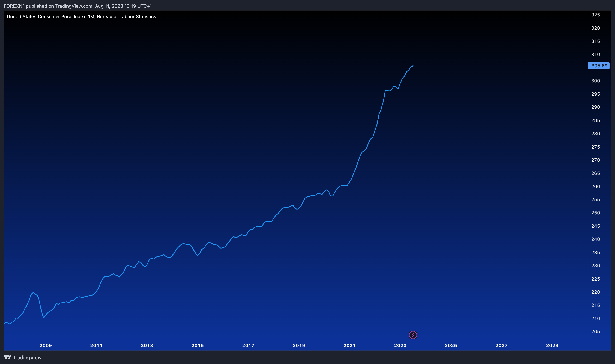
Task: Click the 2027 label on time axis
Action: (x=501, y=345)
